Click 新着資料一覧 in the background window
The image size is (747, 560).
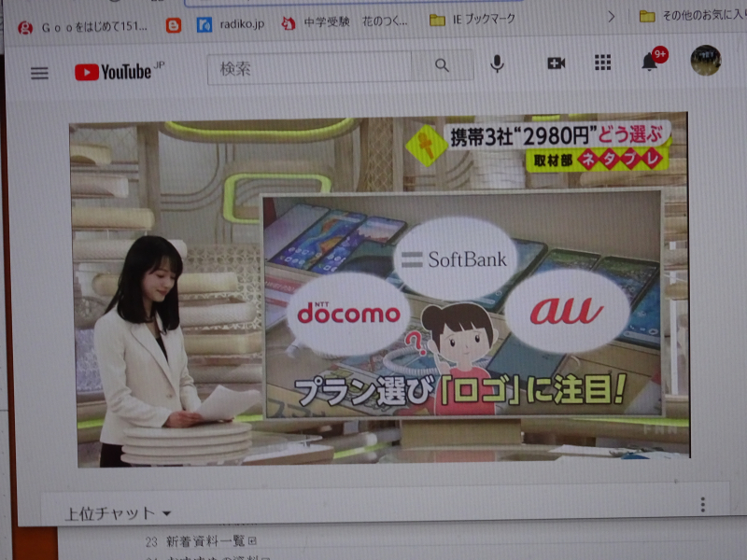pos(205,541)
